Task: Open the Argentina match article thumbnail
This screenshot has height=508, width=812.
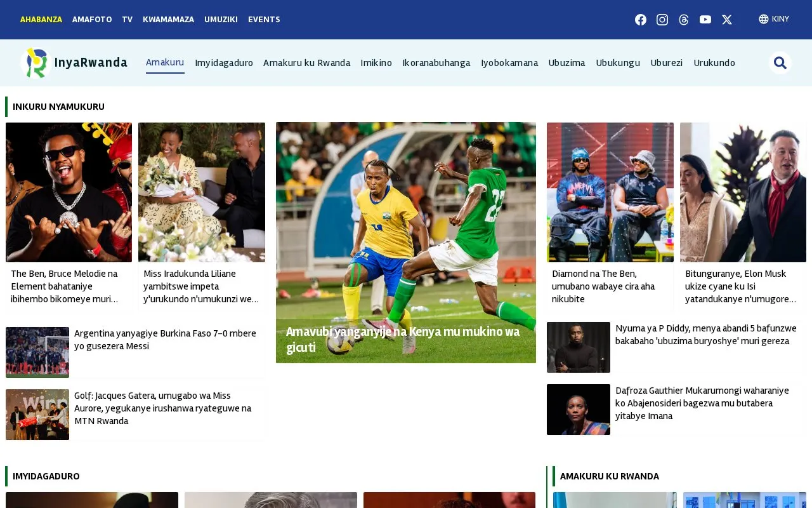Action: [x=37, y=352]
